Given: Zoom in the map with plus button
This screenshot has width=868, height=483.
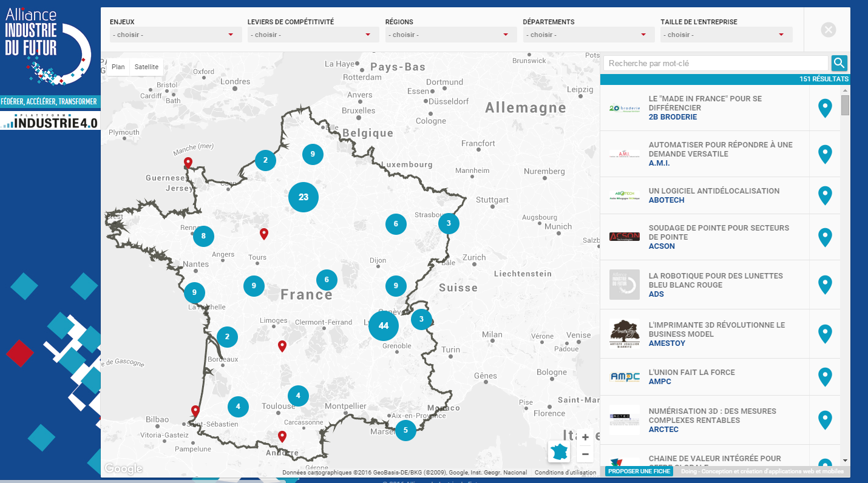Looking at the screenshot, I should tap(585, 437).
